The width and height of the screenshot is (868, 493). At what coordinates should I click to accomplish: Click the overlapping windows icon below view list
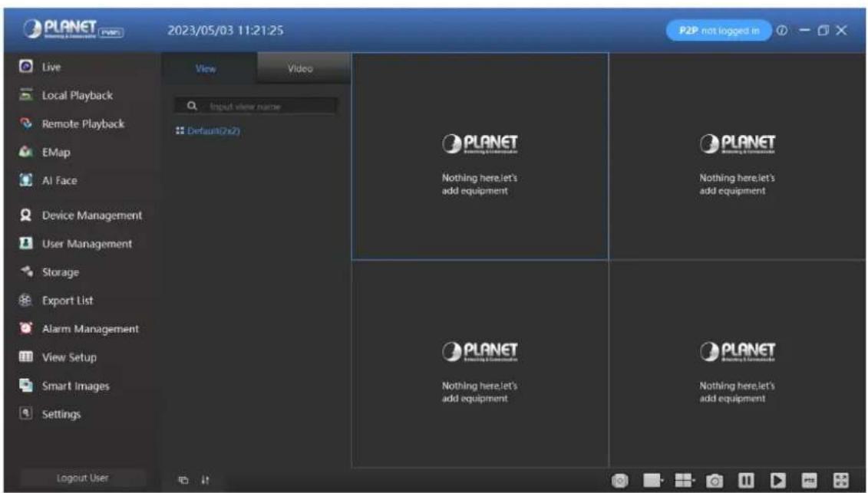click(x=183, y=480)
